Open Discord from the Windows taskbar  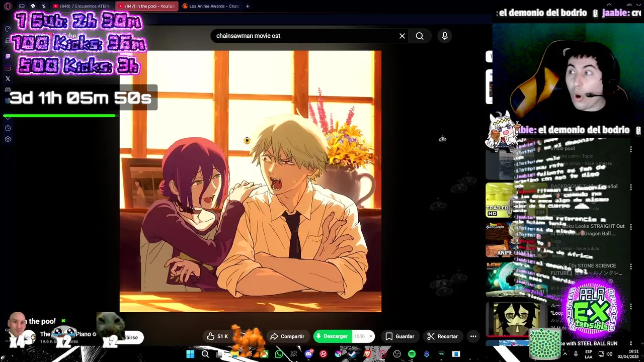click(308, 354)
